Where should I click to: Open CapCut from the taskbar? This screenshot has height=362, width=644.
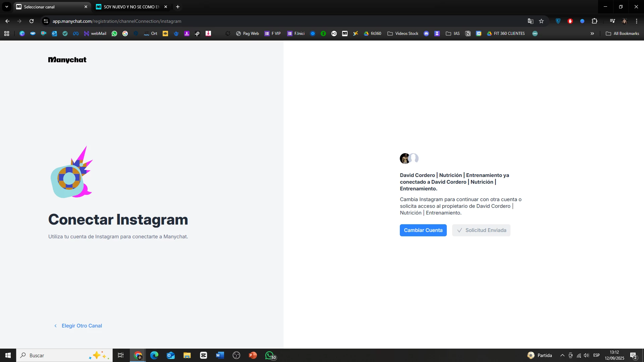click(x=204, y=355)
